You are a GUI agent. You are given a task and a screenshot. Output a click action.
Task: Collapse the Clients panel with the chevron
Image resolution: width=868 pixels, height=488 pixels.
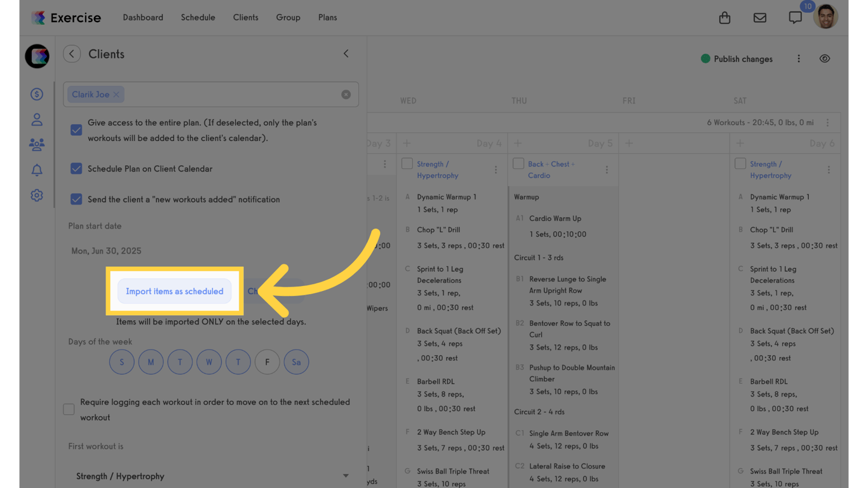[x=346, y=53]
